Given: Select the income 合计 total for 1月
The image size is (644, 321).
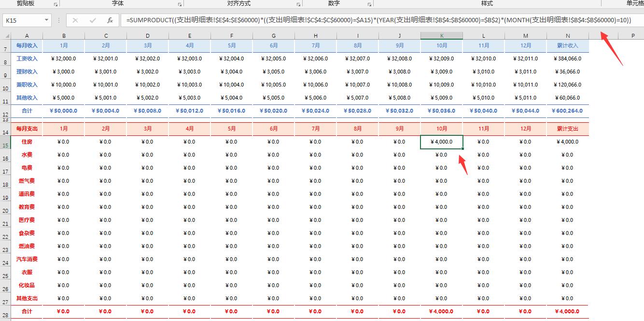Looking at the screenshot, I should [x=64, y=110].
